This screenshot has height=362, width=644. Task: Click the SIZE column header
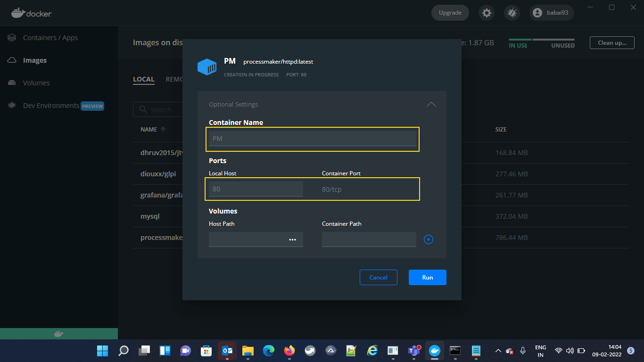[501, 129]
